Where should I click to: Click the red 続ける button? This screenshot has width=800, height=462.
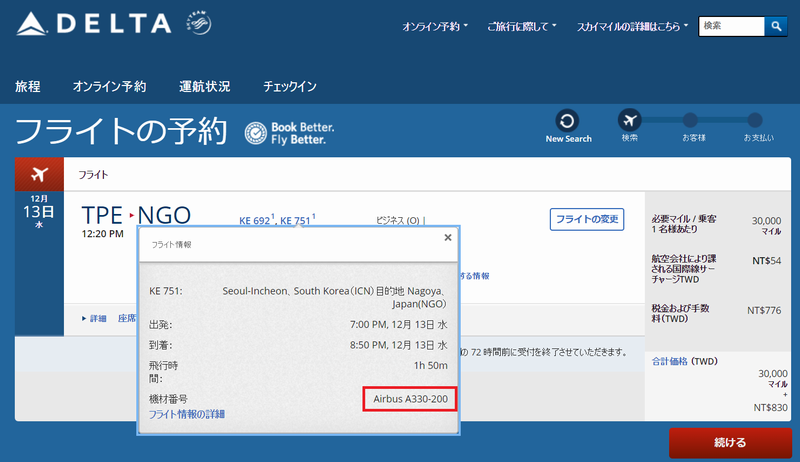point(730,442)
